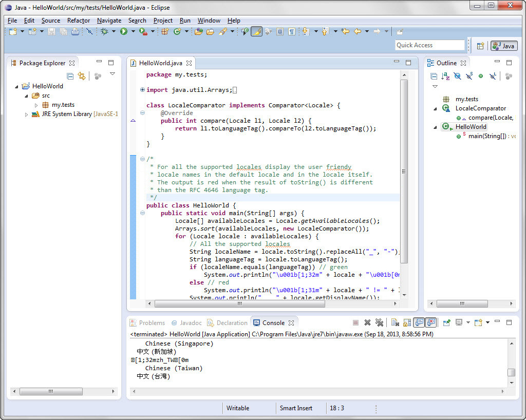Toggle Hide Static Members in Outline
Viewport: 526px width, 420px height.
(x=468, y=75)
